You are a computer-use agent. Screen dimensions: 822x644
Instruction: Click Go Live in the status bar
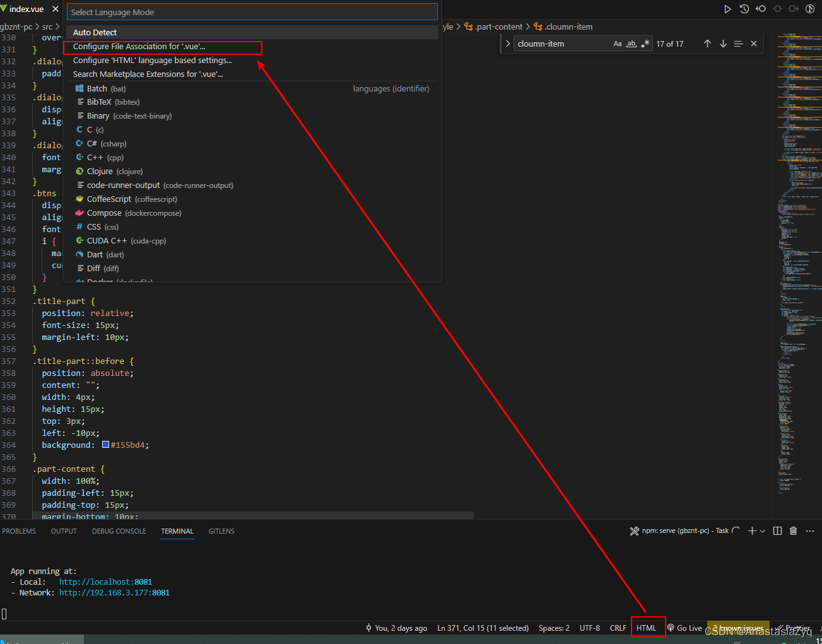pyautogui.click(x=684, y=628)
